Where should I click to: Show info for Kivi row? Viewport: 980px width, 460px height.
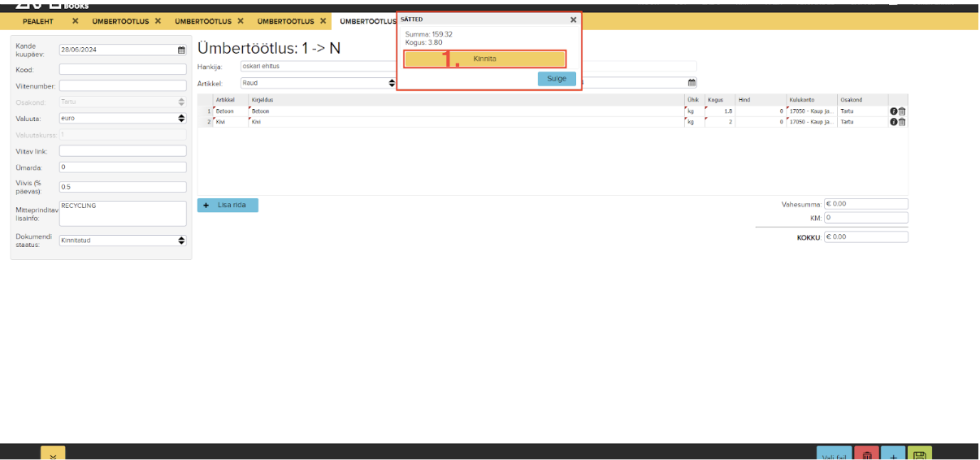point(893,122)
